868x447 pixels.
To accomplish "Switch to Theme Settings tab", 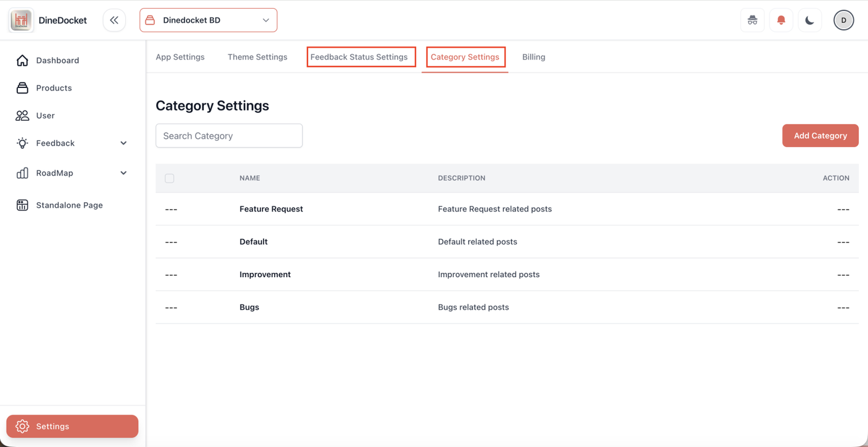I will tap(257, 57).
